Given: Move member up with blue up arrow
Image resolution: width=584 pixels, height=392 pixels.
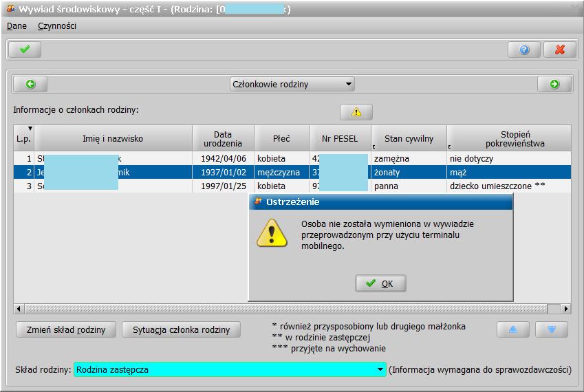Looking at the screenshot, I should tap(513, 329).
